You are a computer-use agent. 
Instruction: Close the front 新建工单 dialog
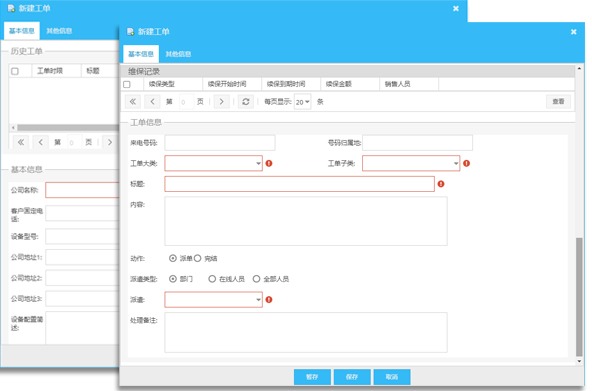coord(574,32)
